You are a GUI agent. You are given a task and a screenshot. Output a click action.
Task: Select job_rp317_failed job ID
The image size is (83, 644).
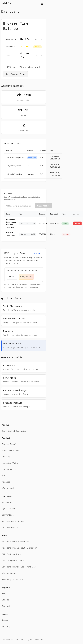click(13, 166)
